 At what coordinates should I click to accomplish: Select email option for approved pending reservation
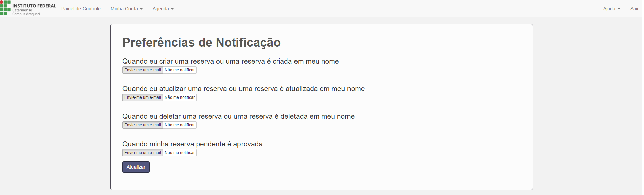143,153
